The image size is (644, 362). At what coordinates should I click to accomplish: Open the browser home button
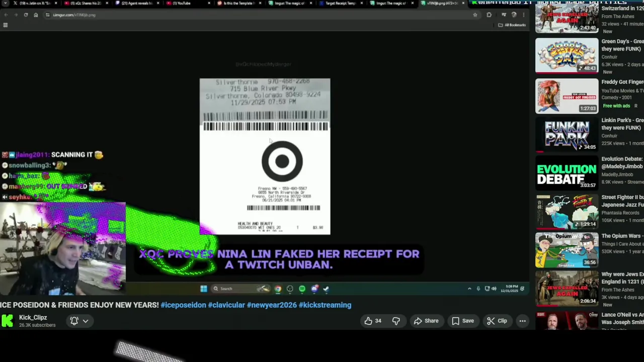tap(36, 15)
